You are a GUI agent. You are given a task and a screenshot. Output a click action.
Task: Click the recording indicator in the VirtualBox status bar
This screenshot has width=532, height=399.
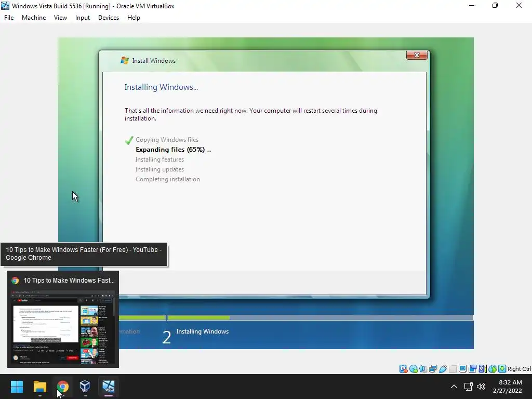coord(472,369)
